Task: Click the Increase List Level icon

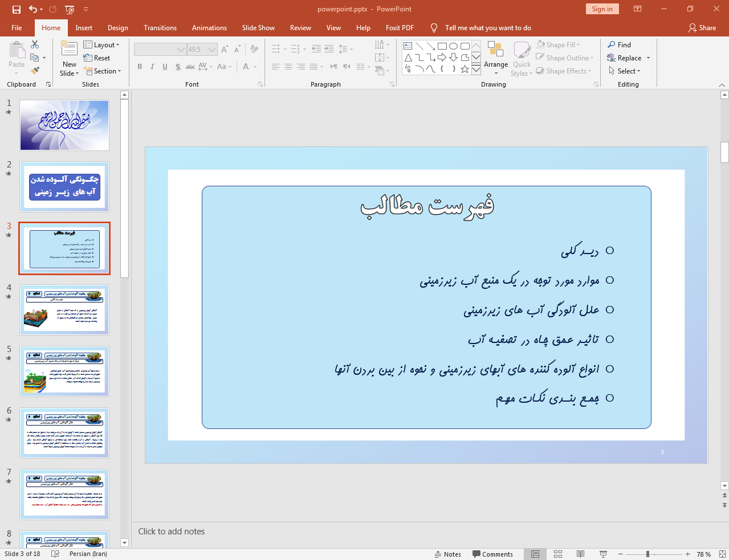Action: (329, 49)
